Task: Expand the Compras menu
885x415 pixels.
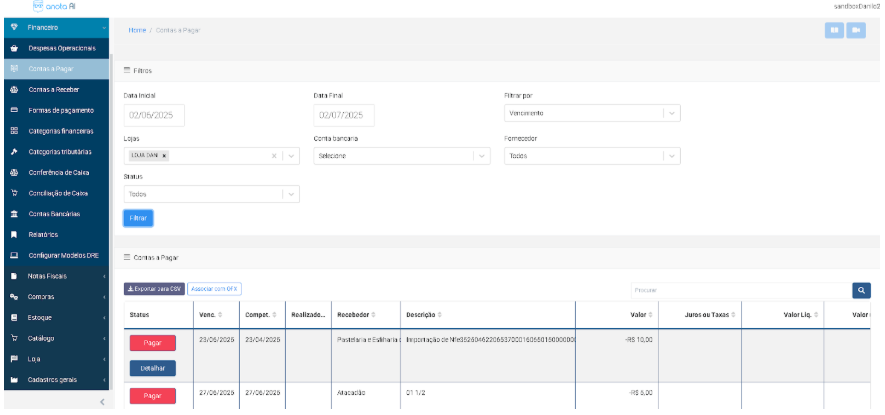Action: [104, 297]
